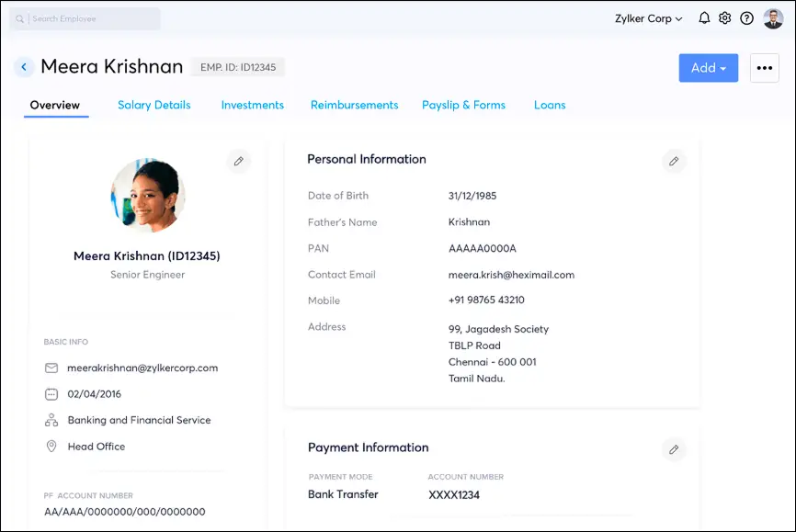Click the notification bell icon
796x532 pixels.
(703, 17)
